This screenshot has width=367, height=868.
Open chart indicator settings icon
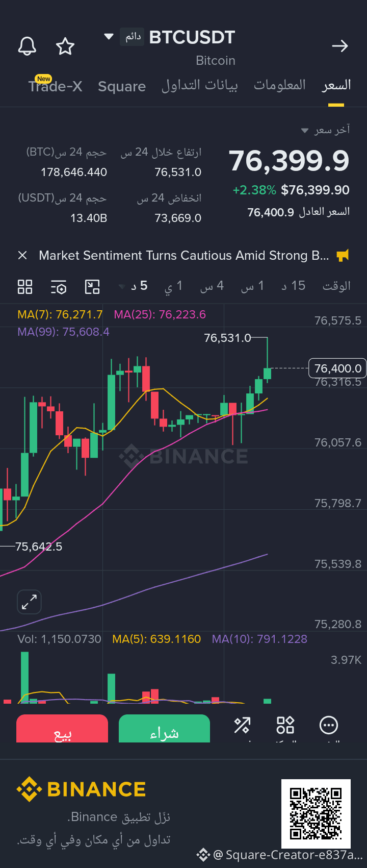pyautogui.click(x=59, y=287)
